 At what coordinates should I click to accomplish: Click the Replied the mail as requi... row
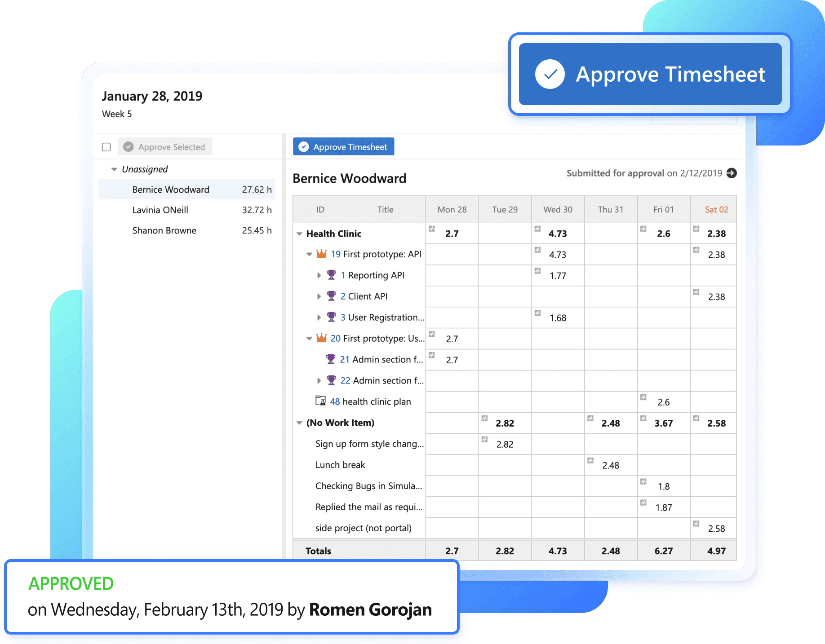click(x=515, y=507)
